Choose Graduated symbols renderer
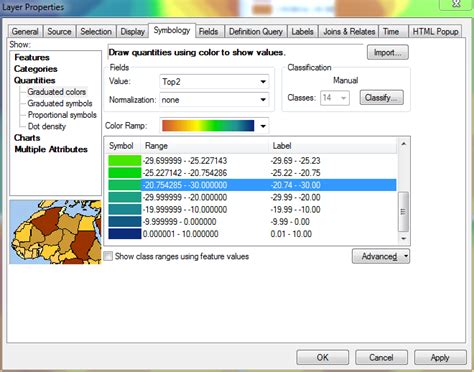The height and width of the screenshot is (372, 474). (x=60, y=103)
